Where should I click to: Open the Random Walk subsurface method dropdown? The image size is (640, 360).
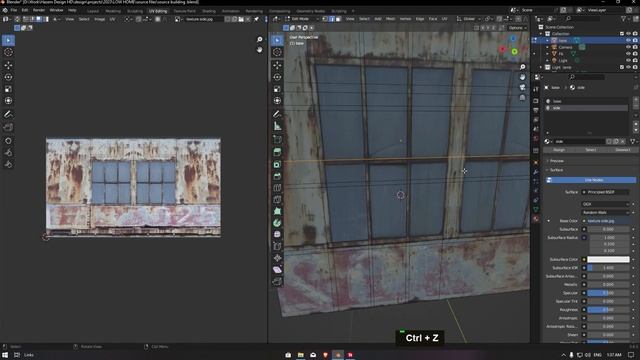coord(605,212)
